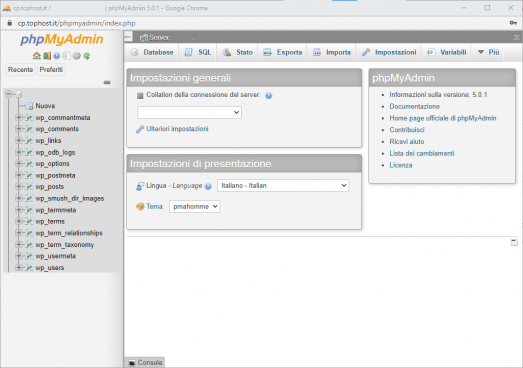The height and width of the screenshot is (368, 523).
Task: Click the Preferiti button
Action: coord(51,69)
